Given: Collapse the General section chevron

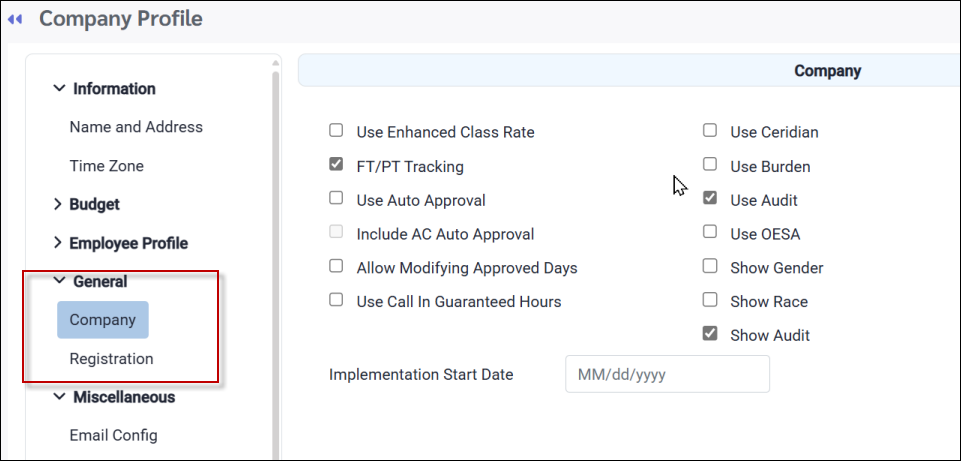Looking at the screenshot, I should (x=59, y=282).
